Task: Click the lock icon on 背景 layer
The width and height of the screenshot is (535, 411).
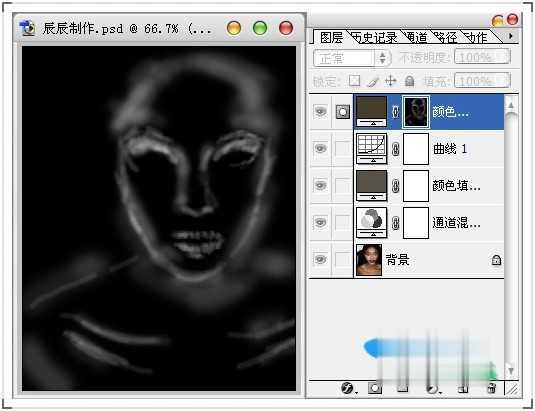Action: click(x=496, y=260)
